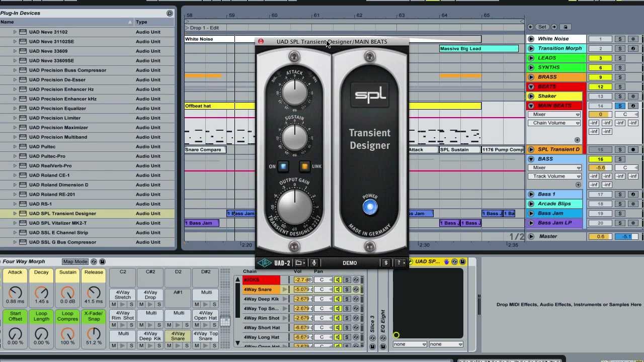Click hot-swap icon next to Four Way Morph Map Mode
This screenshot has width=644, height=362.
[95, 261]
